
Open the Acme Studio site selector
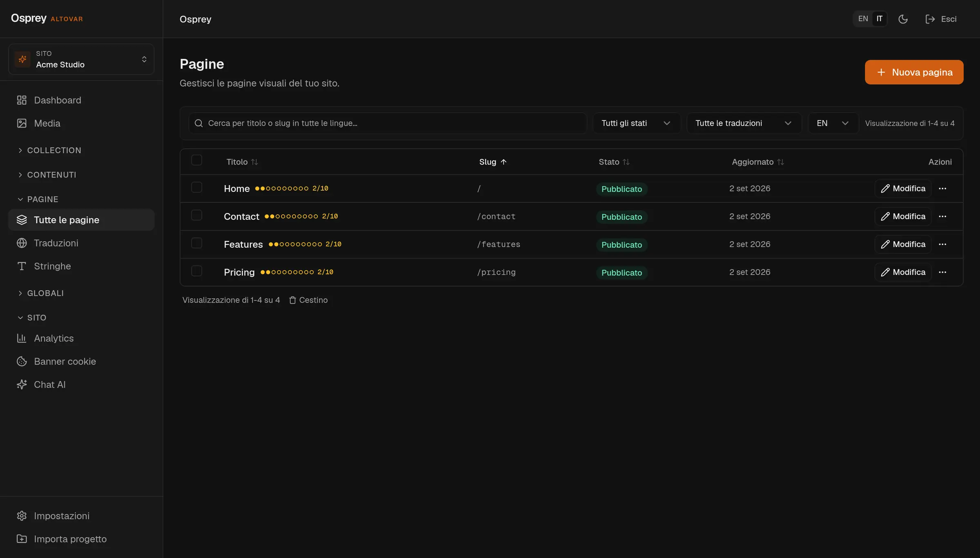pyautogui.click(x=81, y=59)
